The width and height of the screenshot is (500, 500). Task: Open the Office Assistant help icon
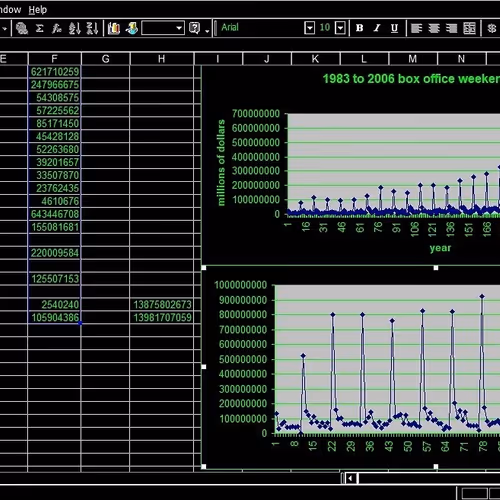click(x=194, y=28)
